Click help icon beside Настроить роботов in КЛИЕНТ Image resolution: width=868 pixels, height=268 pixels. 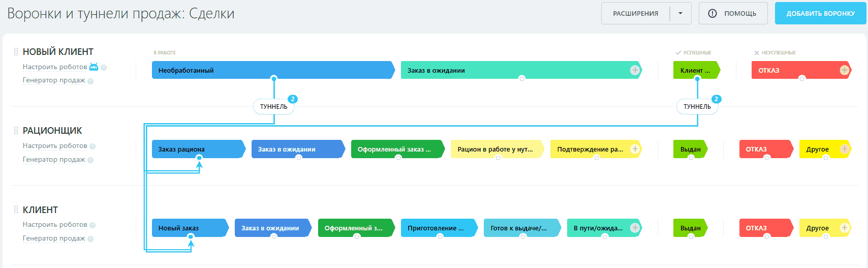point(92,225)
